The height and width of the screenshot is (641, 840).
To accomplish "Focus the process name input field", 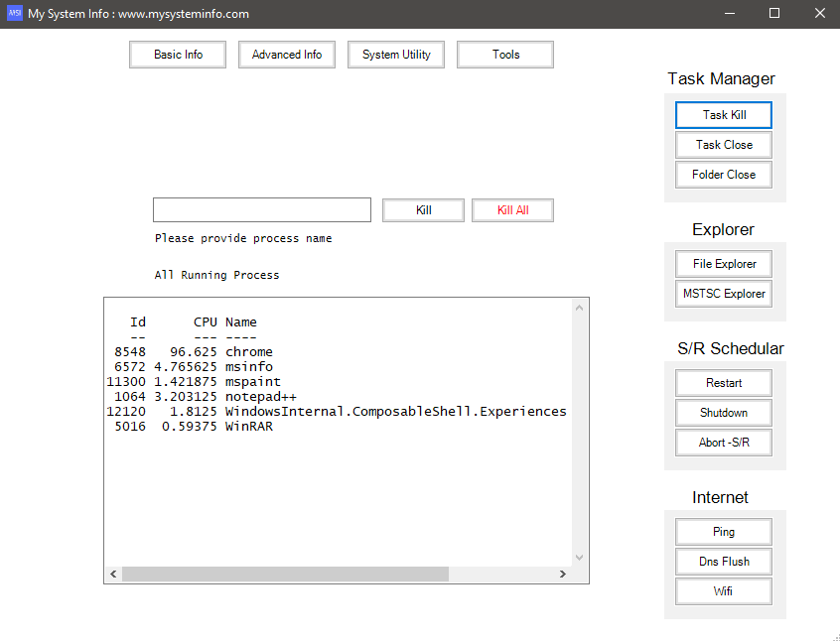I will pos(262,210).
